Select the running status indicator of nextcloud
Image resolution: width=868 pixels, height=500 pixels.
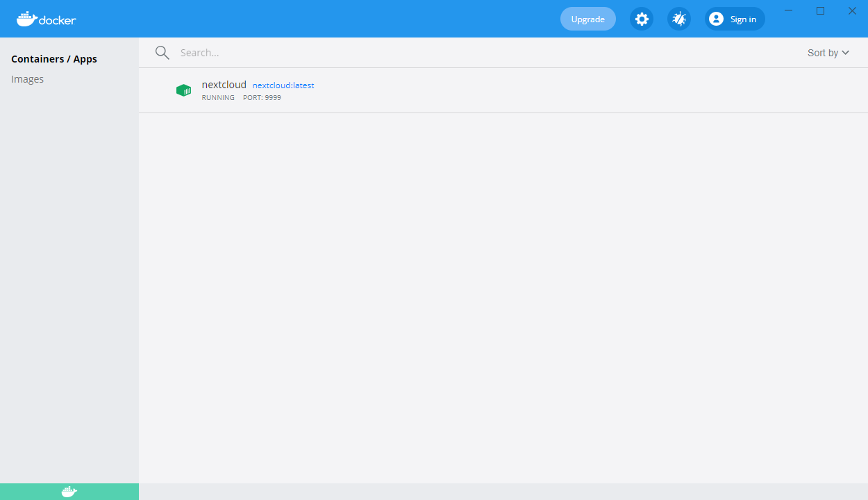[x=218, y=97]
